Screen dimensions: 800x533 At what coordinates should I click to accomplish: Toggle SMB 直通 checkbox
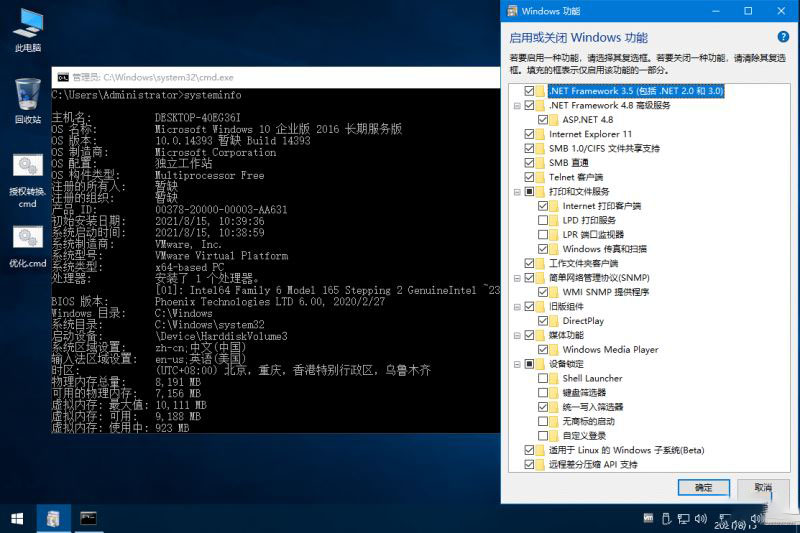tap(529, 163)
